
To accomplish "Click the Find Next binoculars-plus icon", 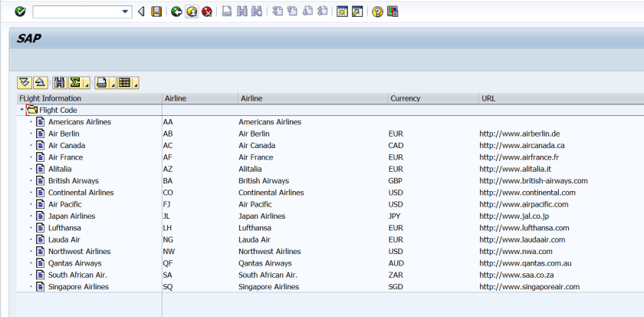I will click(x=257, y=12).
